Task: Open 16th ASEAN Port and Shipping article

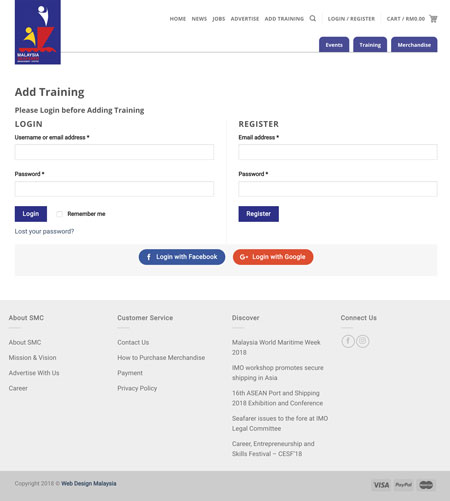Action: point(277,398)
